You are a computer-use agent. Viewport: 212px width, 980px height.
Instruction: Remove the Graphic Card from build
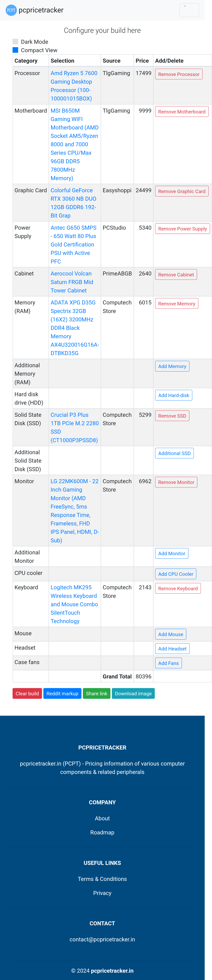click(x=182, y=191)
